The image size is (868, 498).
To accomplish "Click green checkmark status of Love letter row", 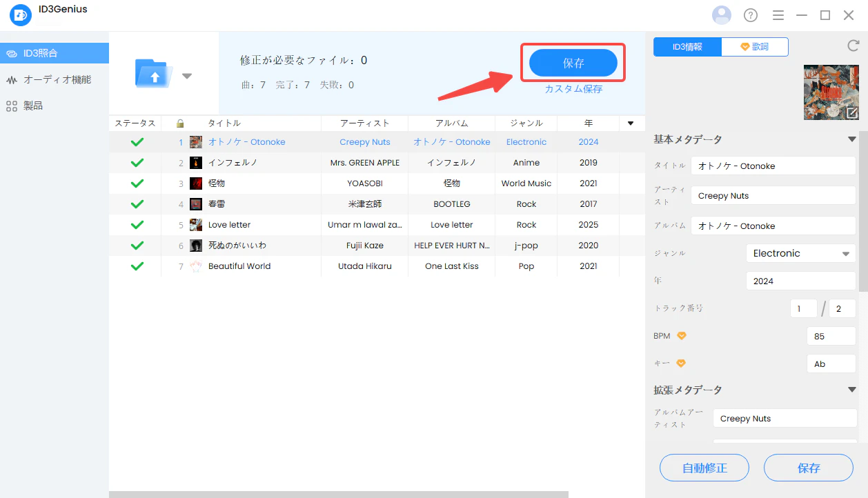I will click(x=137, y=225).
